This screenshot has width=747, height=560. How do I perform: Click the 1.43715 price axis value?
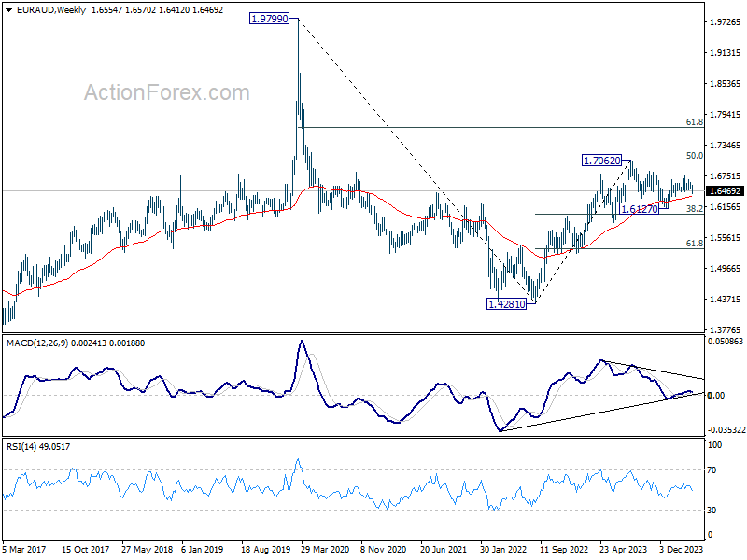[x=726, y=299]
